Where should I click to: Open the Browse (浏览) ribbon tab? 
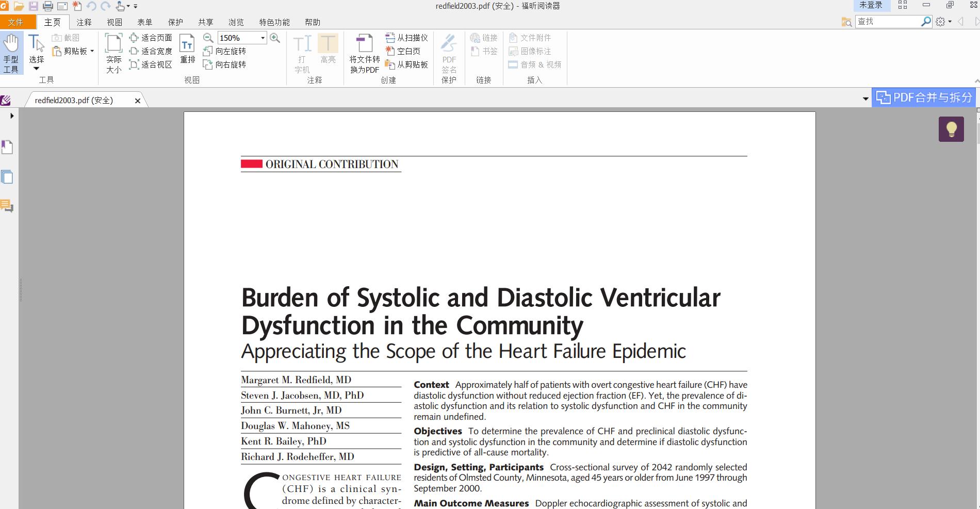point(236,22)
